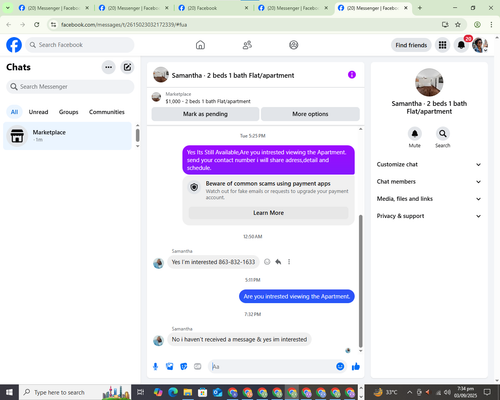500x400 pixels.
Task: Open Chats options three-dot icon
Action: pos(109,67)
